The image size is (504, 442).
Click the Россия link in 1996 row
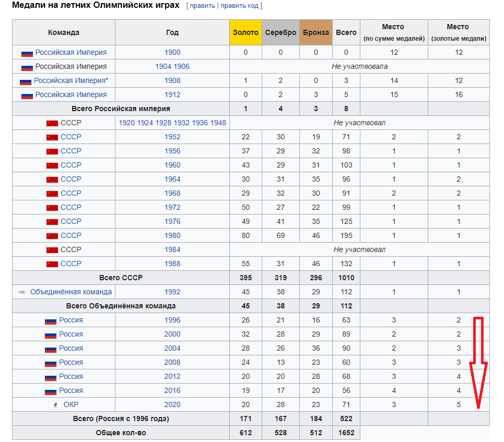71,320
